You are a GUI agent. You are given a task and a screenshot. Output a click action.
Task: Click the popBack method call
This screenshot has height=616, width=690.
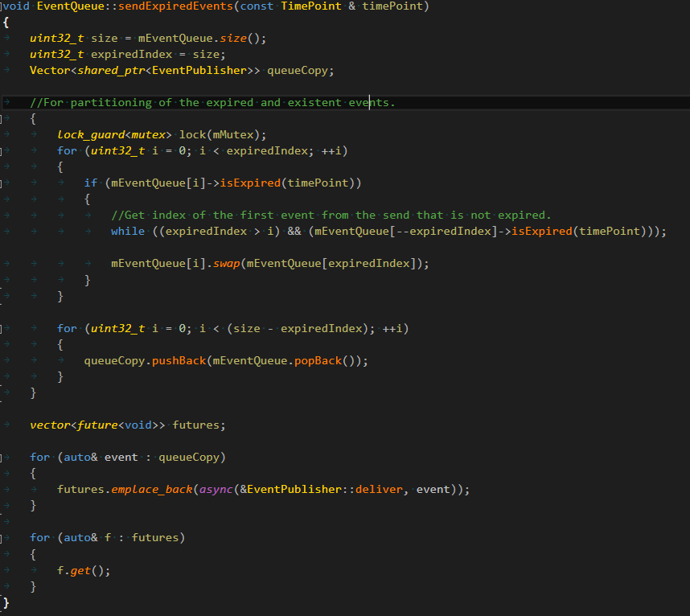[318, 360]
